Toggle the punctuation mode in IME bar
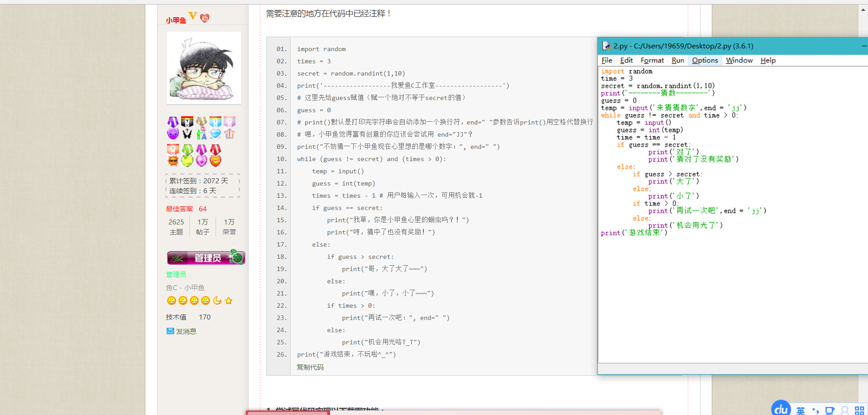The image size is (868, 415). [x=815, y=411]
